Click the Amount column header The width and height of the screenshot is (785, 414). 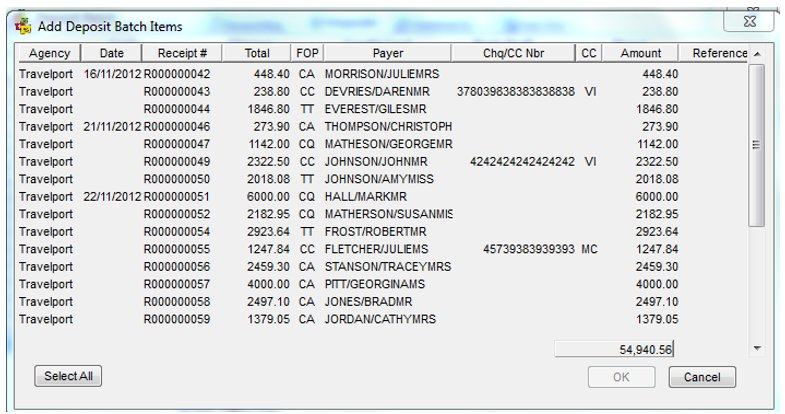point(640,53)
